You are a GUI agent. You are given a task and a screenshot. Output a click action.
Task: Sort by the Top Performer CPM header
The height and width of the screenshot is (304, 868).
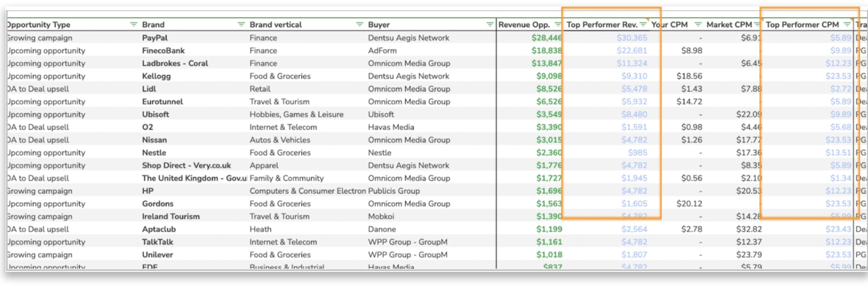tap(802, 25)
